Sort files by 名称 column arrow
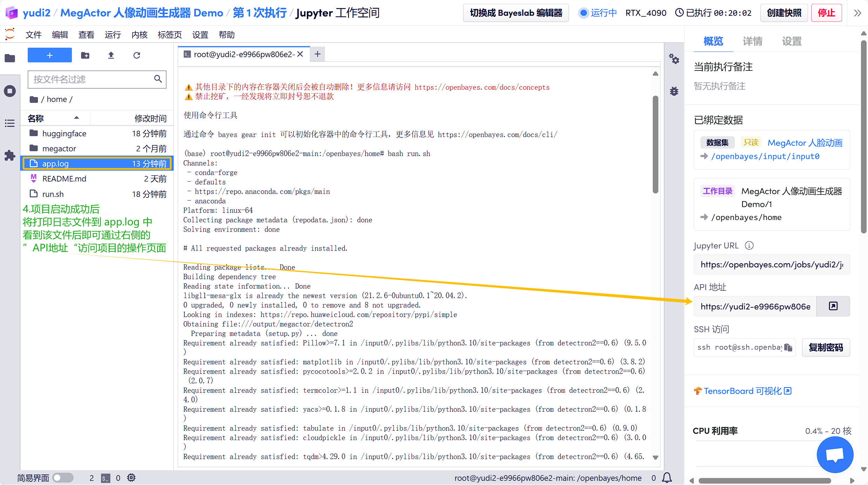868x485 pixels. tap(76, 118)
